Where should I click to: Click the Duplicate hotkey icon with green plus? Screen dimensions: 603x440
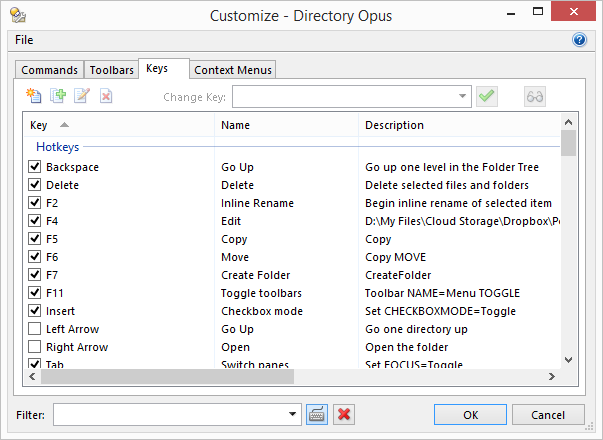(x=58, y=96)
